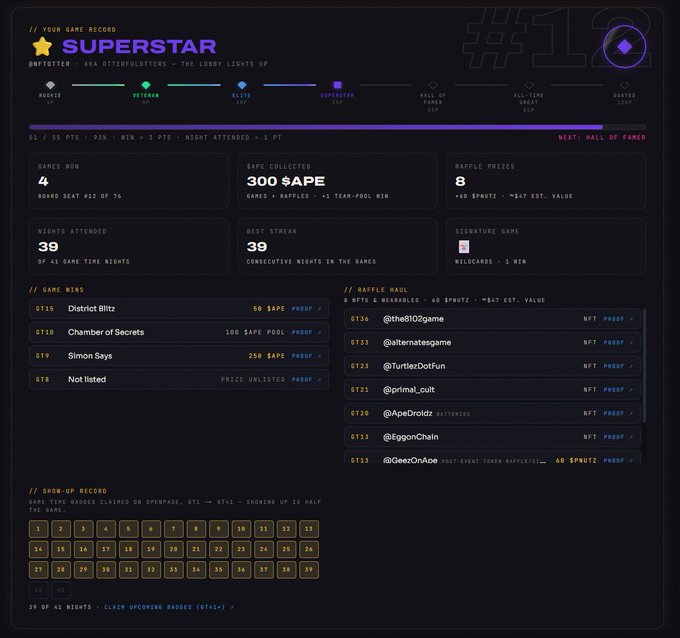
Task: Click show-up badge number 27
Action: (x=39, y=569)
